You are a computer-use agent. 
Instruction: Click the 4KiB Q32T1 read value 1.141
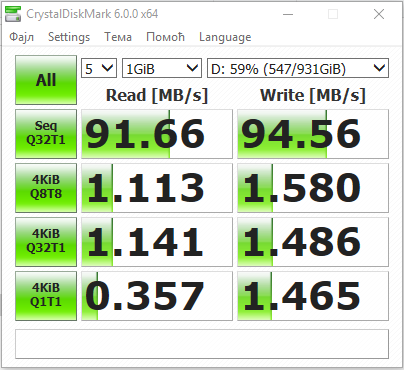(157, 242)
